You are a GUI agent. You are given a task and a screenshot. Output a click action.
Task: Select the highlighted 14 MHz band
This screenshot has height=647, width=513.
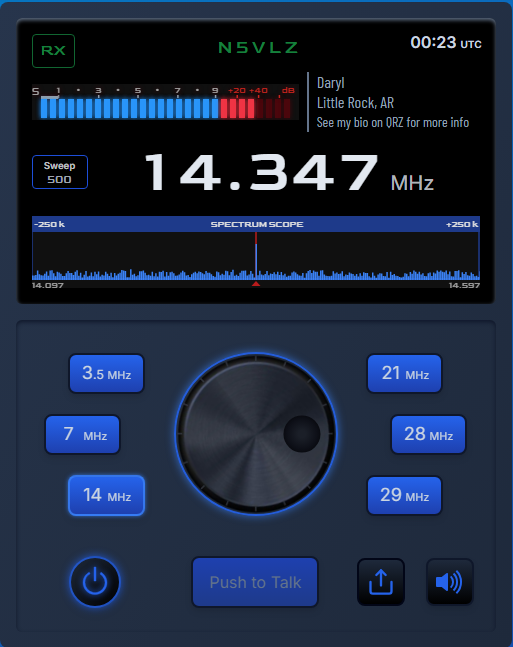pyautogui.click(x=106, y=495)
